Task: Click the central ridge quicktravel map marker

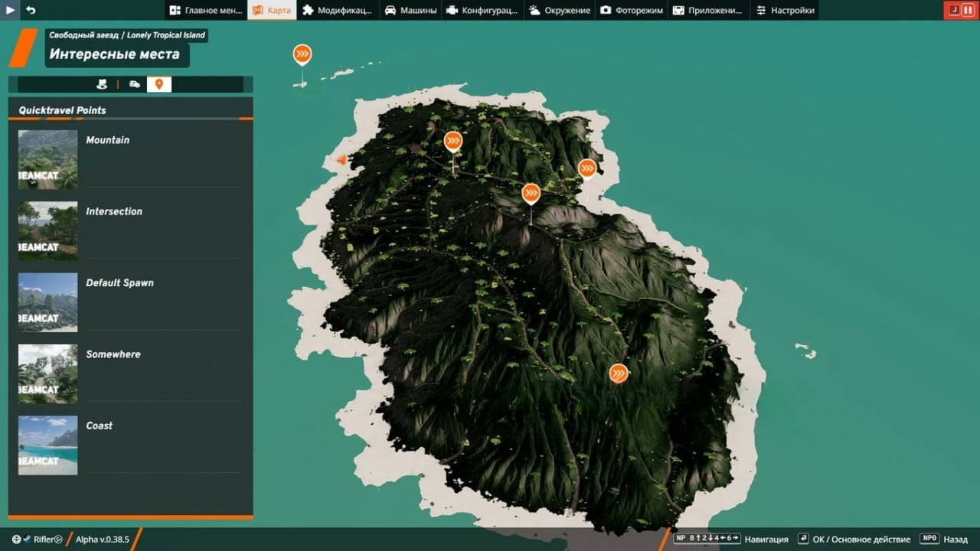Action: point(531,194)
